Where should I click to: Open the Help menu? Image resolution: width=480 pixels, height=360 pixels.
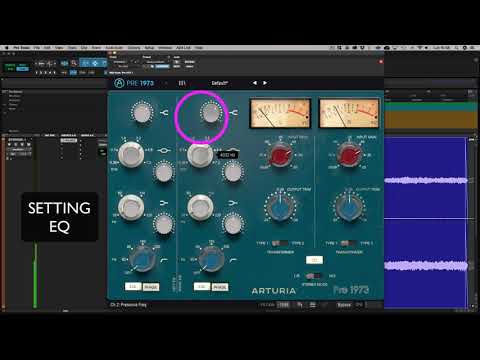click(199, 48)
